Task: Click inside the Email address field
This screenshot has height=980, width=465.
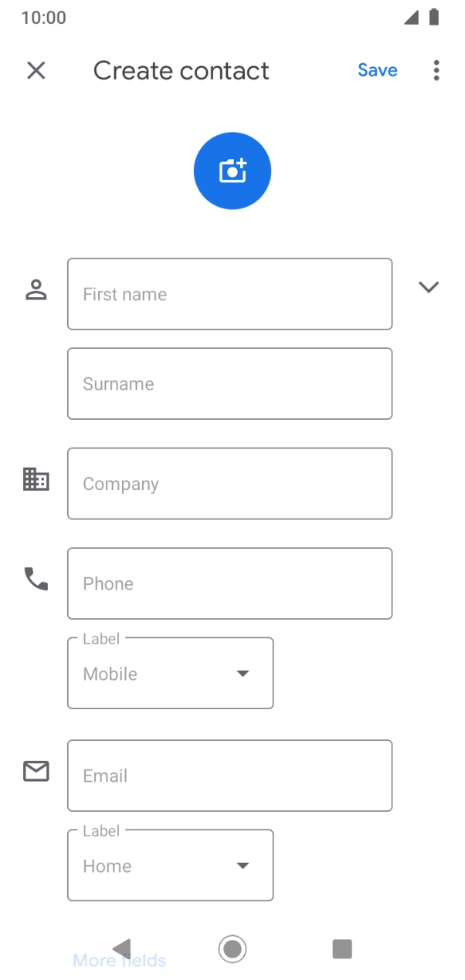Action: tap(229, 776)
